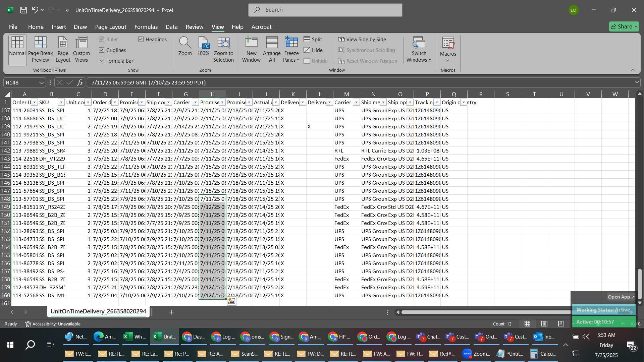
Task: Open Carrier column M filter dropdown
Action: pos(356,102)
